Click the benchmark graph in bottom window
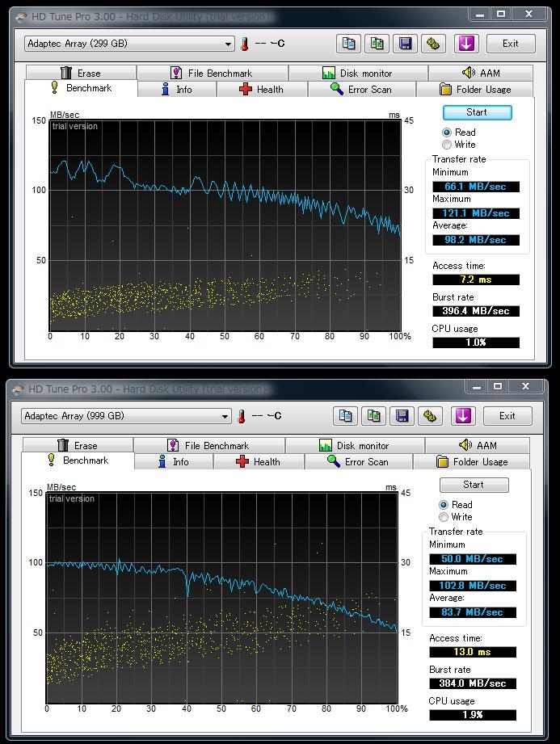 (x=221, y=598)
